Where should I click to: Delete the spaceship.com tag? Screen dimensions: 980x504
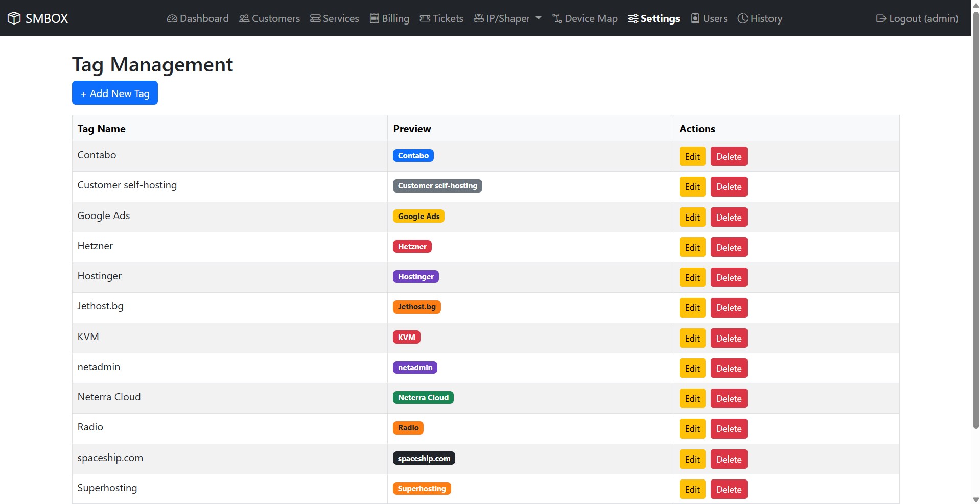click(x=729, y=459)
